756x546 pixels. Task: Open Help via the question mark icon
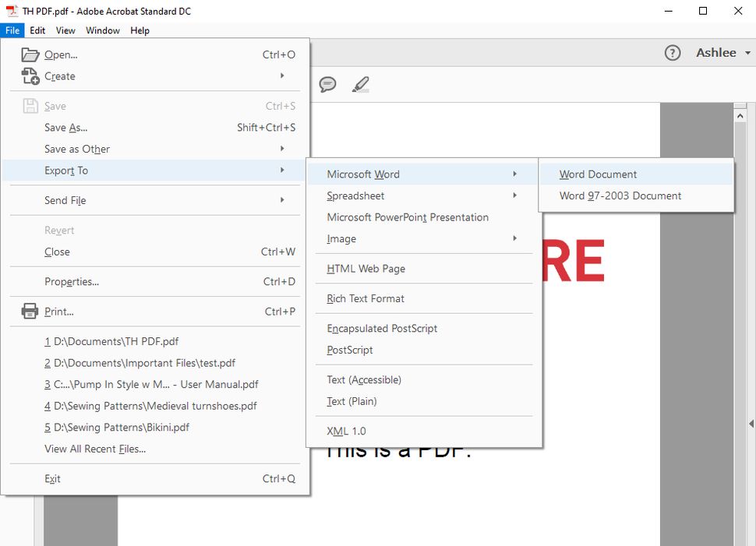[672, 53]
